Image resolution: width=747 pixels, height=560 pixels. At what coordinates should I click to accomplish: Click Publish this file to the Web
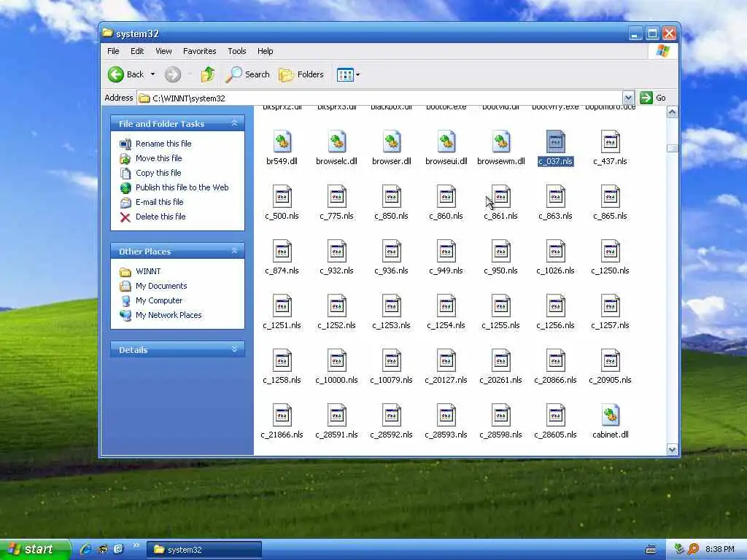pos(182,187)
